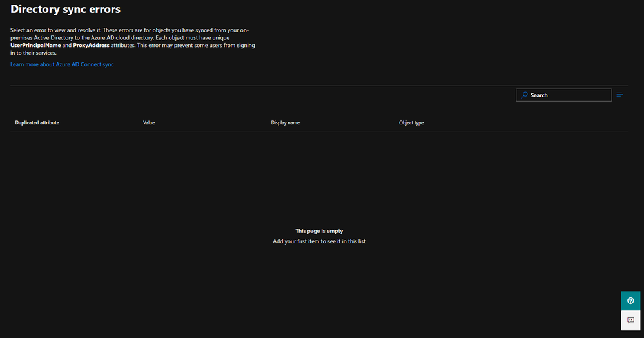Sort by the Value column header
The height and width of the screenshot is (338, 644).
click(x=149, y=123)
